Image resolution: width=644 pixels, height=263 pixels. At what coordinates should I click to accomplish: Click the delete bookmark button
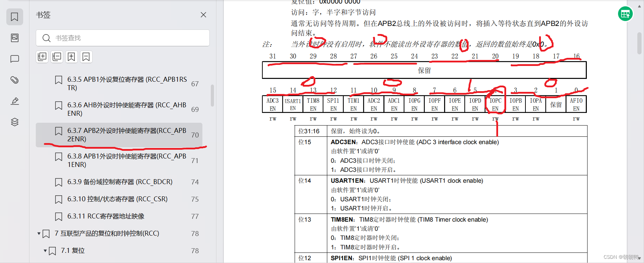coord(86,57)
